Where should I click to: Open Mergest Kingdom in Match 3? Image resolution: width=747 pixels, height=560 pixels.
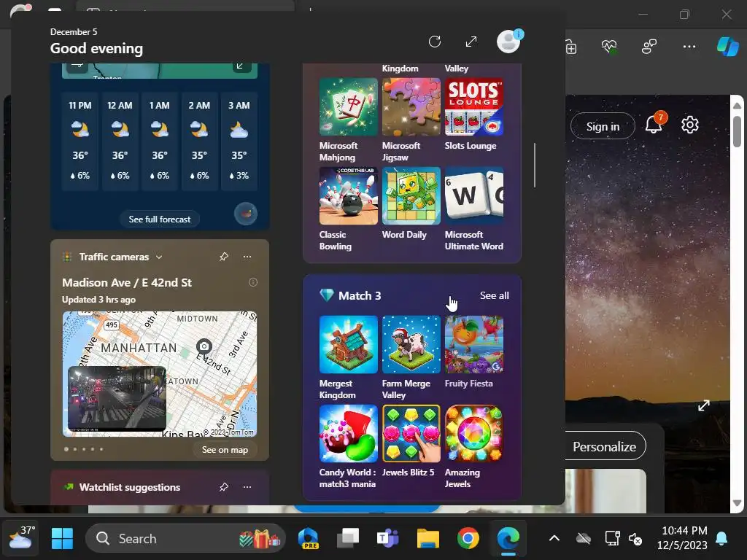[348, 344]
